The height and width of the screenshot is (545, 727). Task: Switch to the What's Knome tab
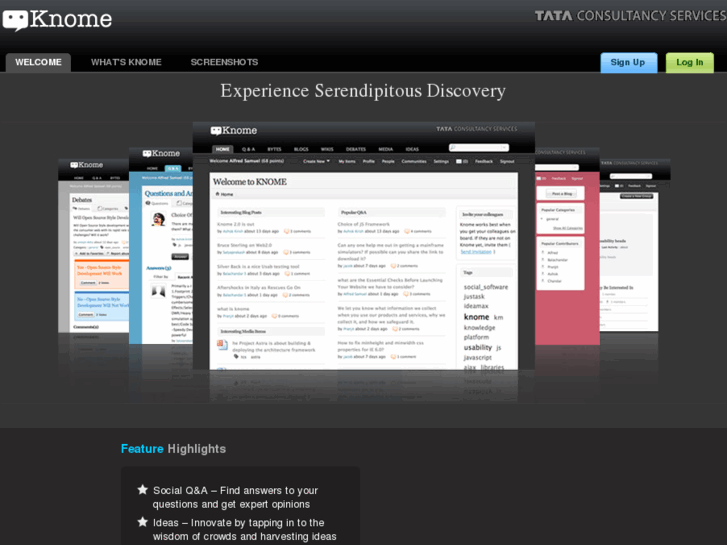coord(126,62)
